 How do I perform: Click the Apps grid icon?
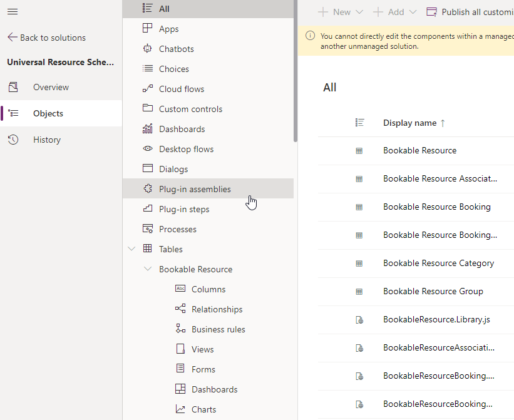coord(147,28)
